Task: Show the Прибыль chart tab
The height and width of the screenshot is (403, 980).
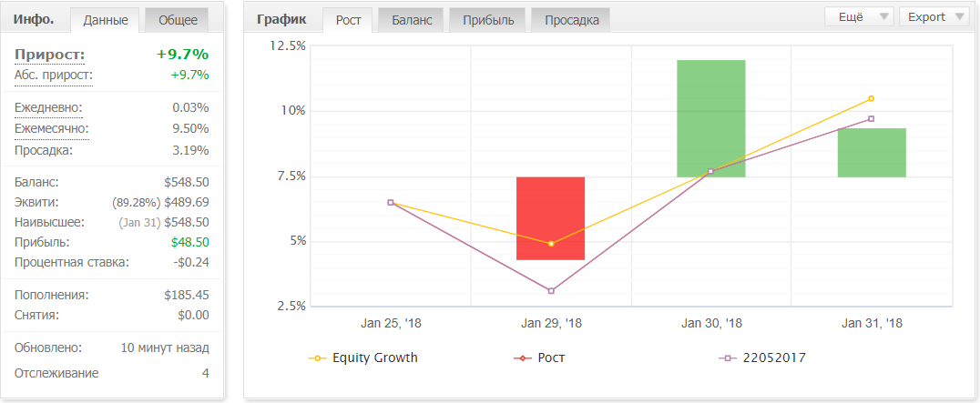Action: pyautogui.click(x=489, y=20)
